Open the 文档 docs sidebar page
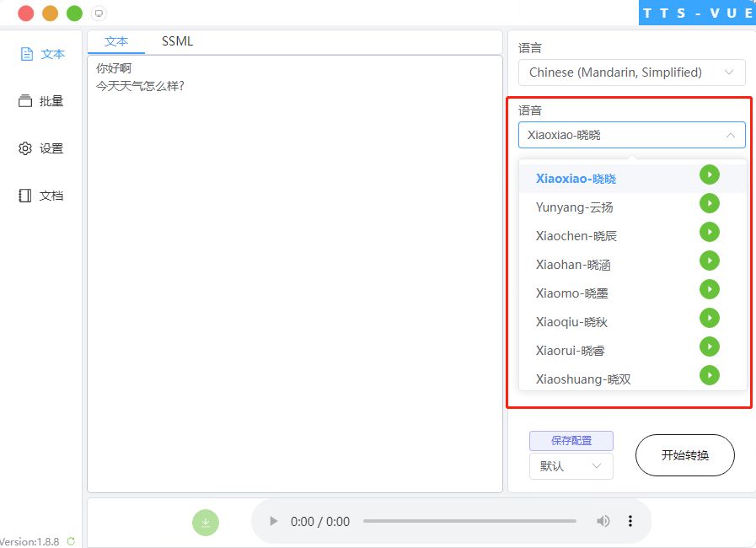This screenshot has width=756, height=548. click(41, 196)
